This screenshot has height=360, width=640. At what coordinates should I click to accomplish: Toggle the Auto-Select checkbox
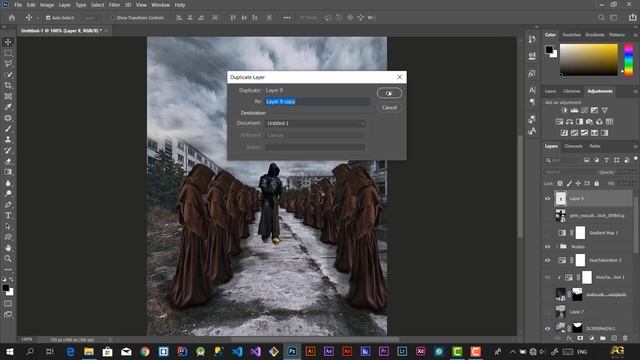[48, 18]
